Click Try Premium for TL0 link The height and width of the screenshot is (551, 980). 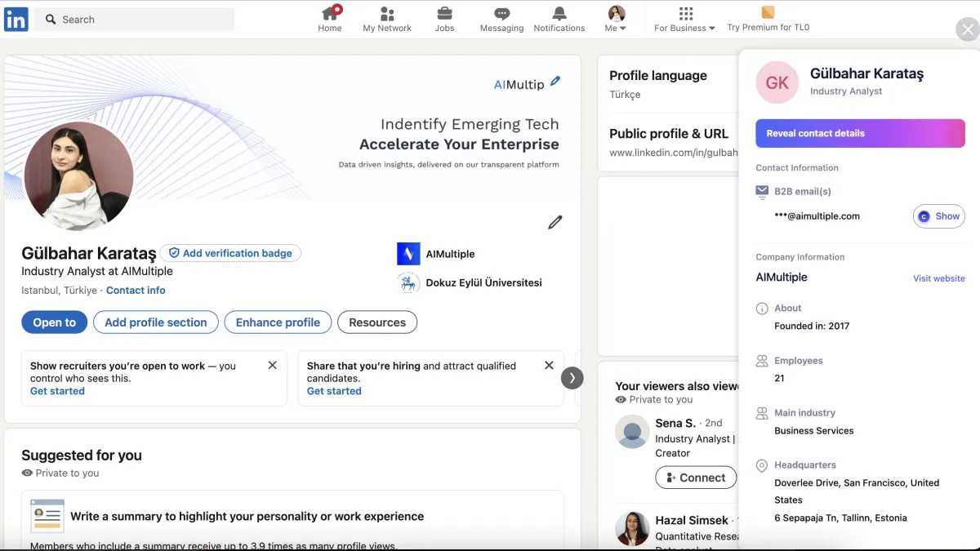[x=768, y=27]
